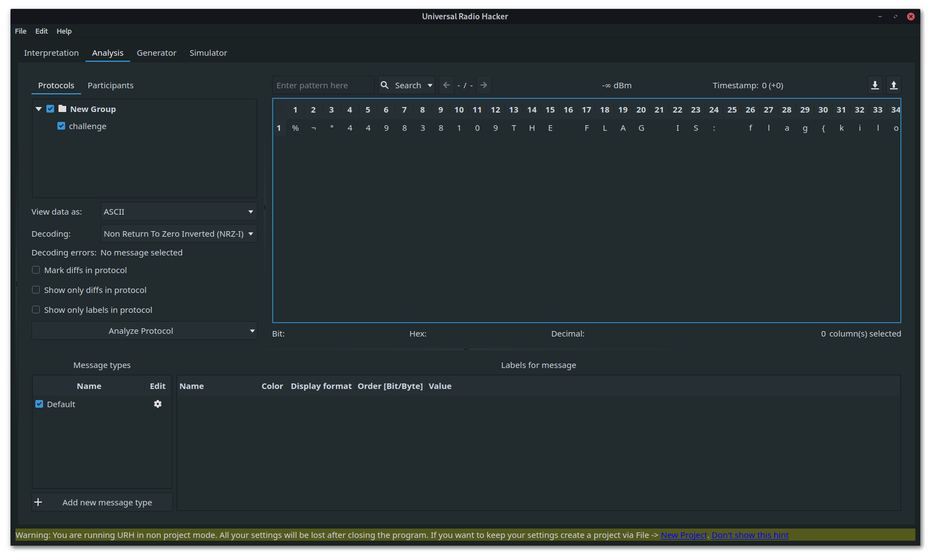Open the Decoding NRZ-I dropdown
The image size is (933, 560).
179,233
